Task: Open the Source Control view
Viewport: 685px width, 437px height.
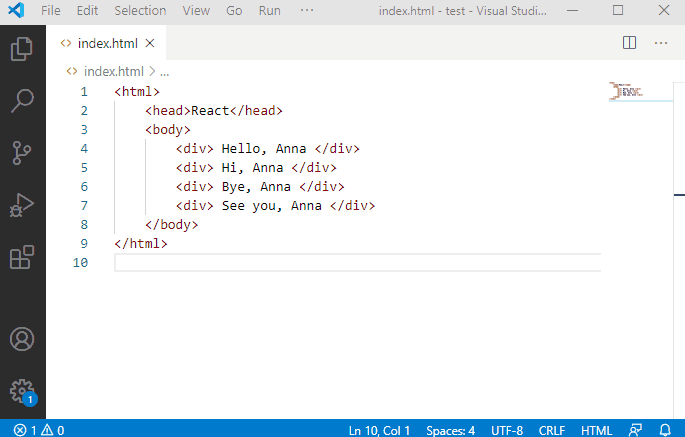Action: (22, 153)
